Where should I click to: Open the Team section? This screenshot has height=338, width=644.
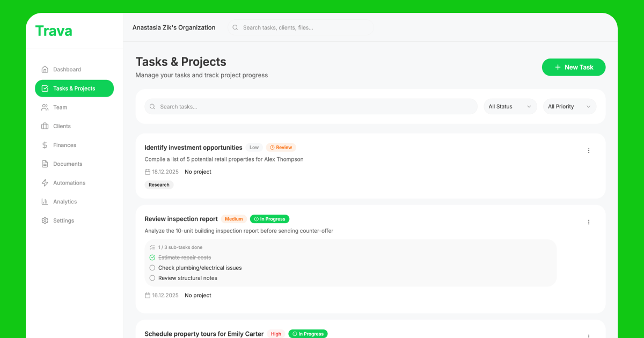coord(74,107)
